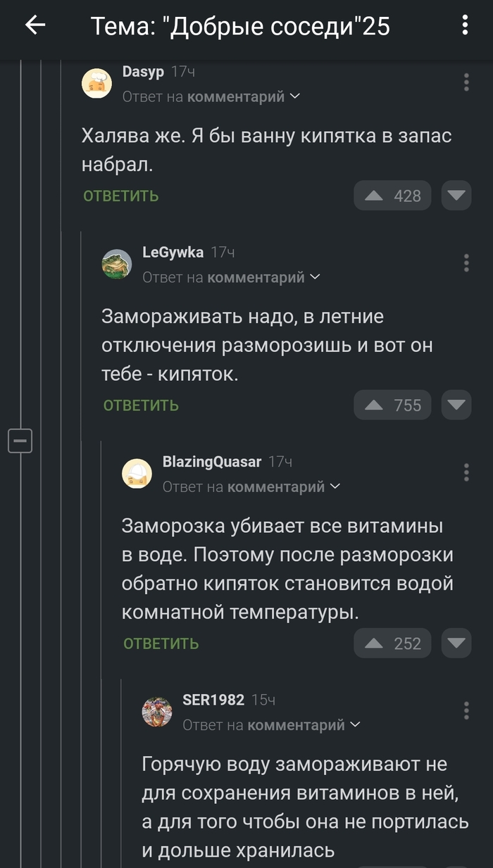This screenshot has height=868, width=493.
Task: Expand 'Ответ на комментарий' under LeGywka
Action: (224, 277)
